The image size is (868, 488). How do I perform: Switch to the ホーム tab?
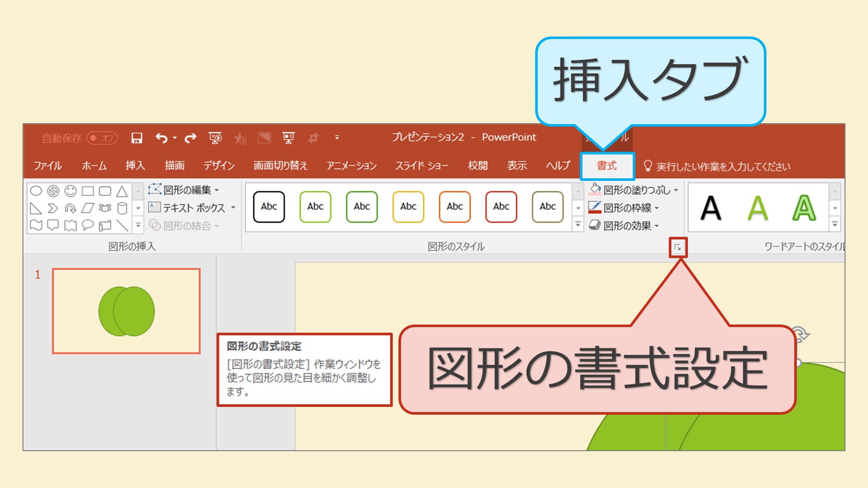coord(94,166)
